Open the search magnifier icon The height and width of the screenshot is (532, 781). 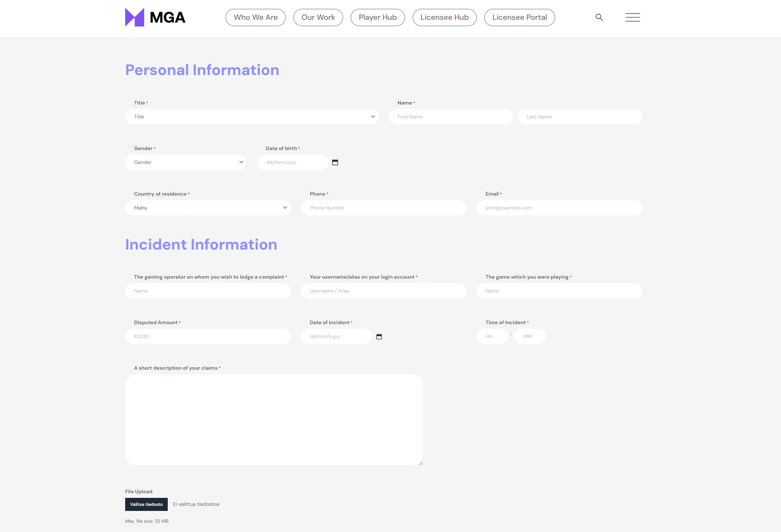pos(599,17)
